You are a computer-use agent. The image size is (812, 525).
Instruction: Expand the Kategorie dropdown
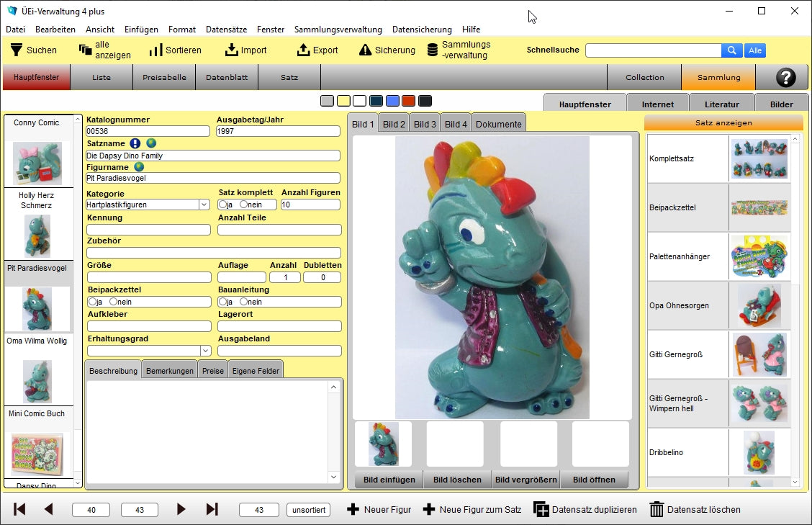tap(204, 205)
